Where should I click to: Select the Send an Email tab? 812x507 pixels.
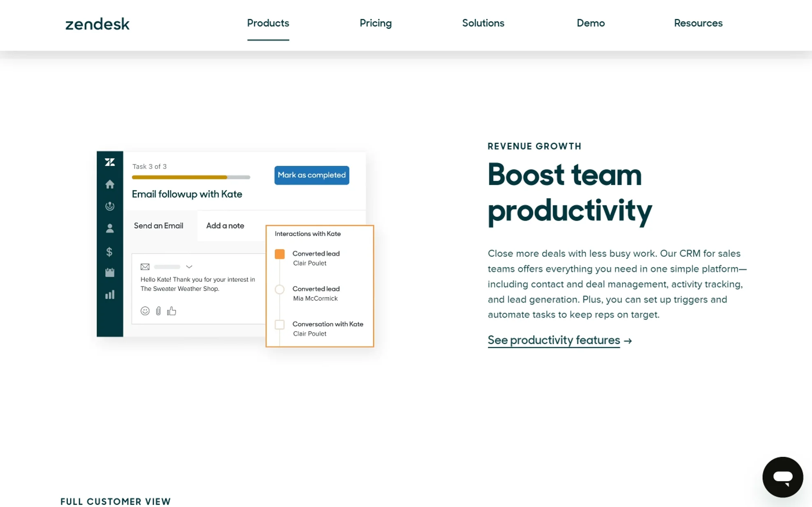pyautogui.click(x=158, y=226)
